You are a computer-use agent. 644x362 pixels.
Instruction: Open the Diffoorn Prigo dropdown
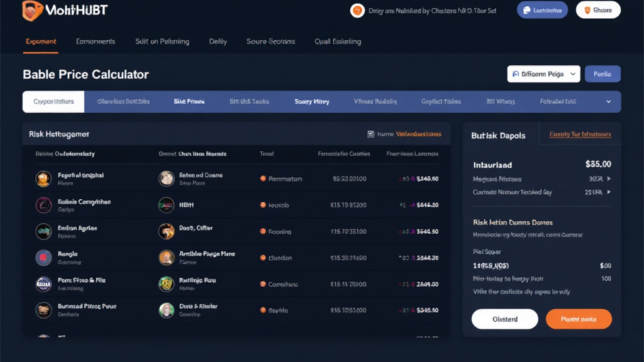(543, 74)
